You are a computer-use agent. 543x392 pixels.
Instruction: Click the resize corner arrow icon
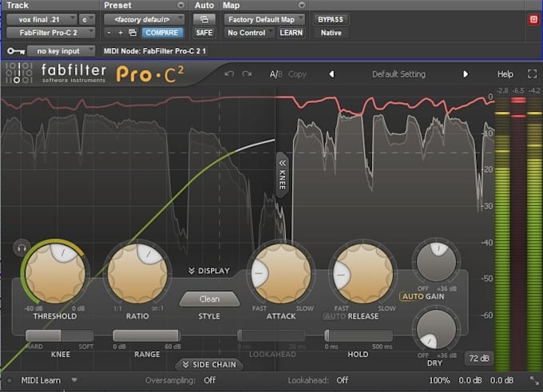click(534, 381)
